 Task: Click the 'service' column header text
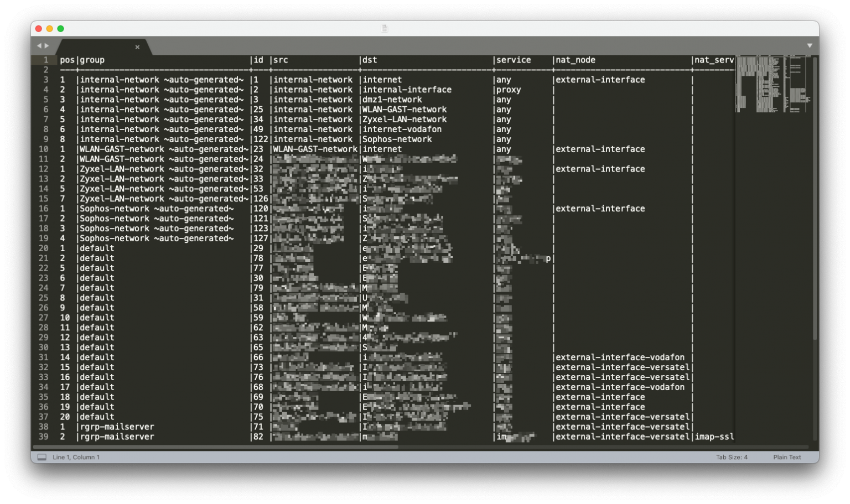pyautogui.click(x=514, y=60)
